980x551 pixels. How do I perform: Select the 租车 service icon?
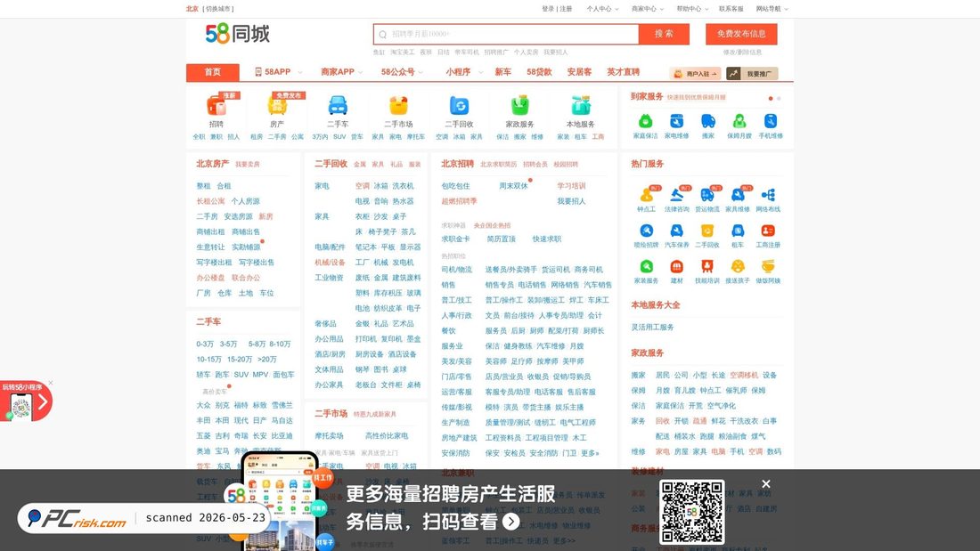coord(738,231)
